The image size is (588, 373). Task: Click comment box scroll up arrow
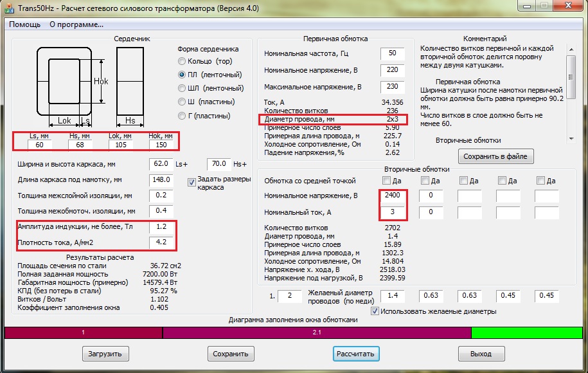571,50
